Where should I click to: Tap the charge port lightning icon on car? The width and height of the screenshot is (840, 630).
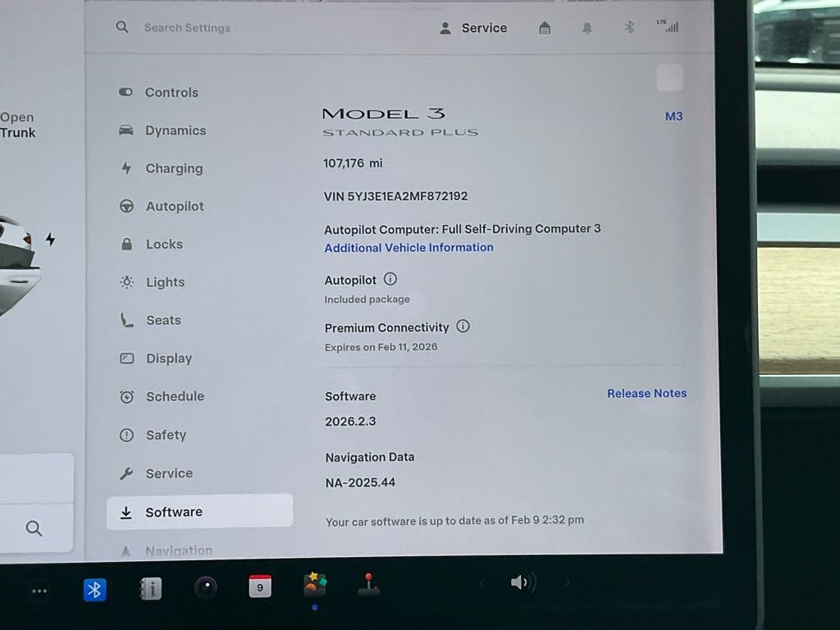[x=50, y=239]
